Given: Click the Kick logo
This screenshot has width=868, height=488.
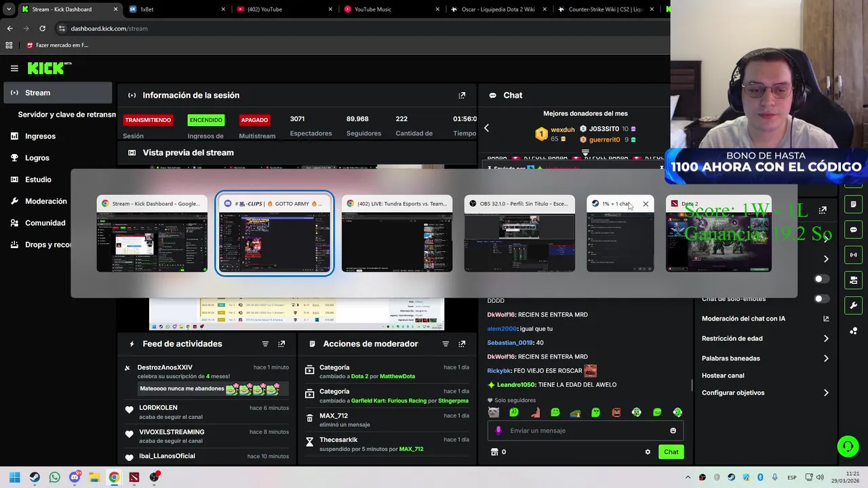Looking at the screenshot, I should click(49, 68).
